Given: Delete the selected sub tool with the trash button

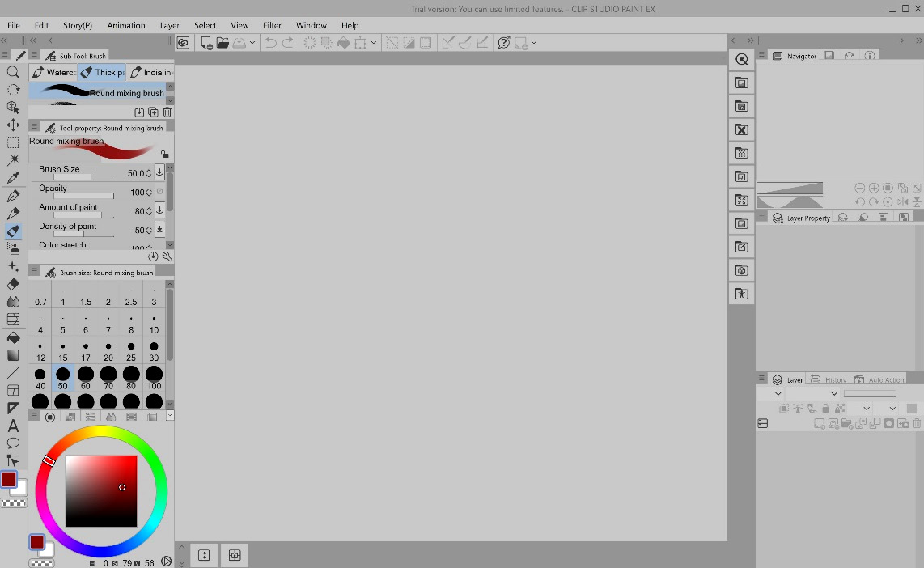Looking at the screenshot, I should tap(167, 112).
